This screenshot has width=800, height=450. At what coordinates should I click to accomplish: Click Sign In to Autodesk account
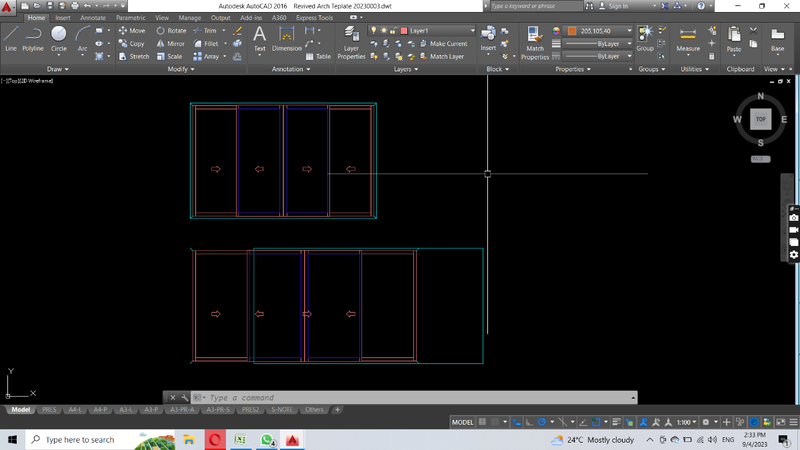[x=618, y=6]
